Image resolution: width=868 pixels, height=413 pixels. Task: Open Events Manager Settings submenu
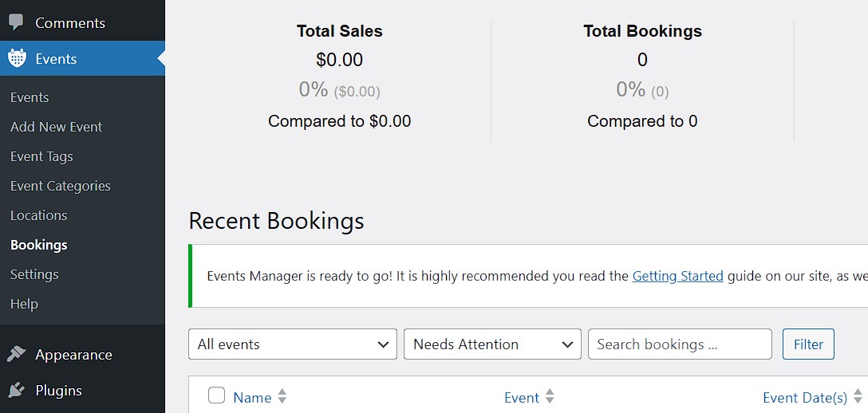click(x=34, y=274)
